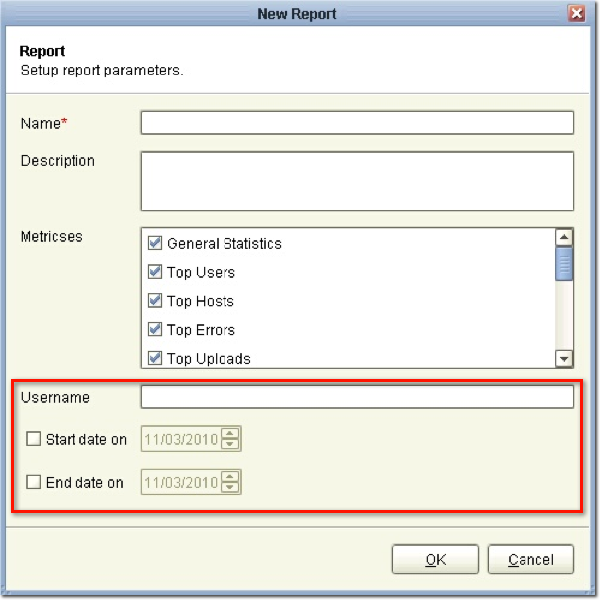600x600 pixels.
Task: Enable the End date on checkbox
Action: click(34, 482)
